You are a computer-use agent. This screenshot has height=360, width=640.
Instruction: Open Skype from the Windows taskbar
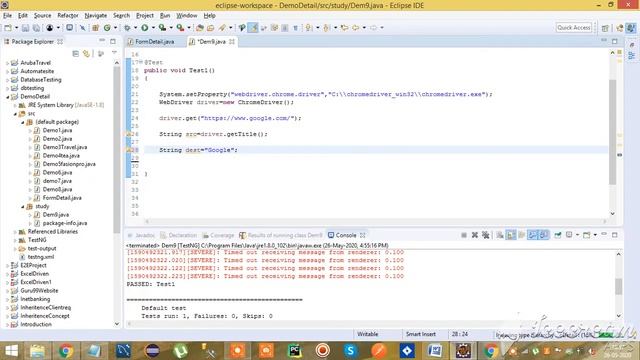[350, 351]
